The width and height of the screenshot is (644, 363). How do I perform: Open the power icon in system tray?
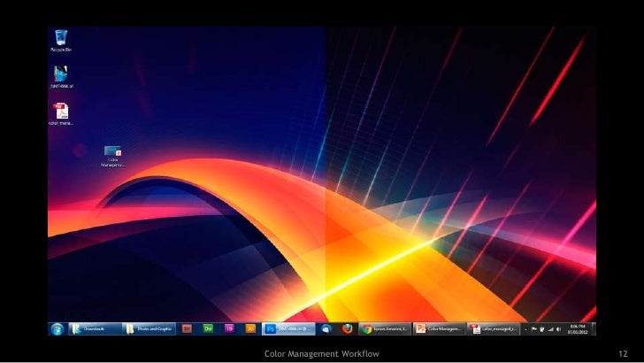coord(542,329)
